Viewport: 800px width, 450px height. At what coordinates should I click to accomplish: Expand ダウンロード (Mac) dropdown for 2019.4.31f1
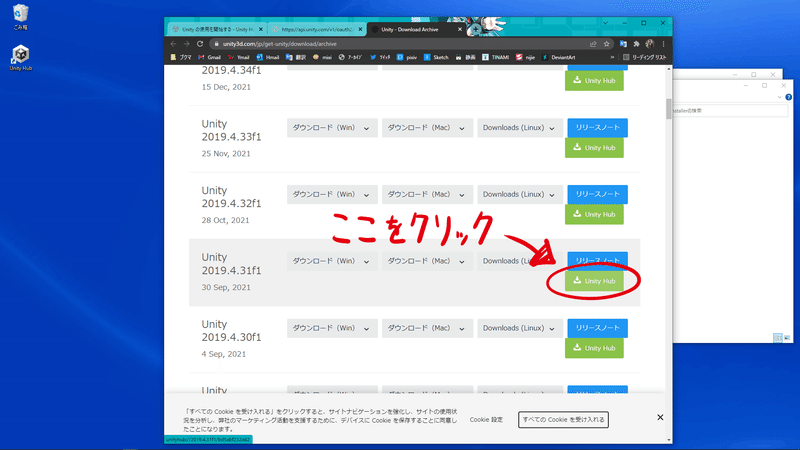click(x=427, y=261)
